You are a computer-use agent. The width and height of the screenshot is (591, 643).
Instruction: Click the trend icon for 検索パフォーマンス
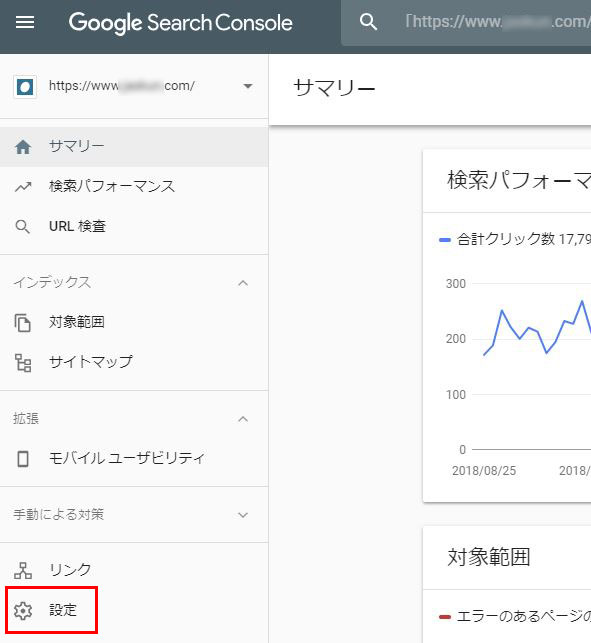pyautogui.click(x=23, y=187)
